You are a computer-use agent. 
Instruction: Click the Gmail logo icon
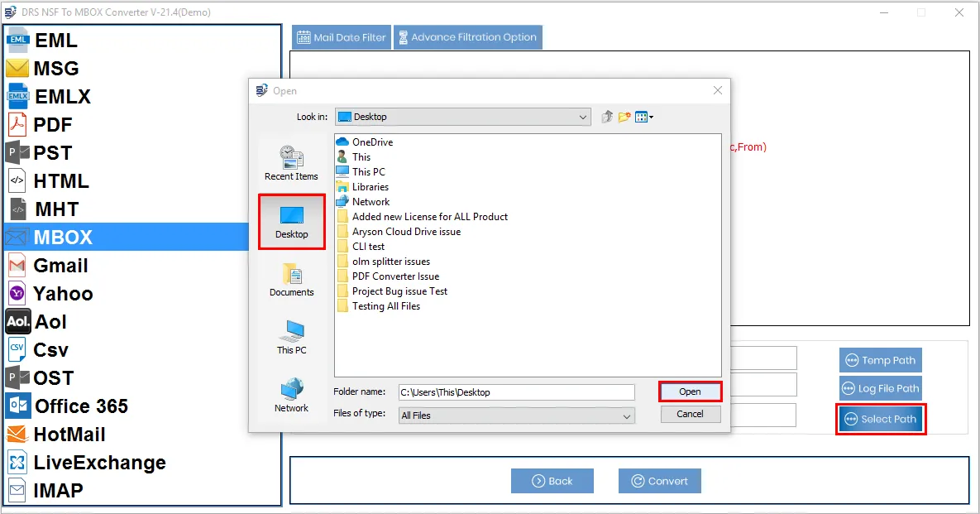tap(17, 265)
